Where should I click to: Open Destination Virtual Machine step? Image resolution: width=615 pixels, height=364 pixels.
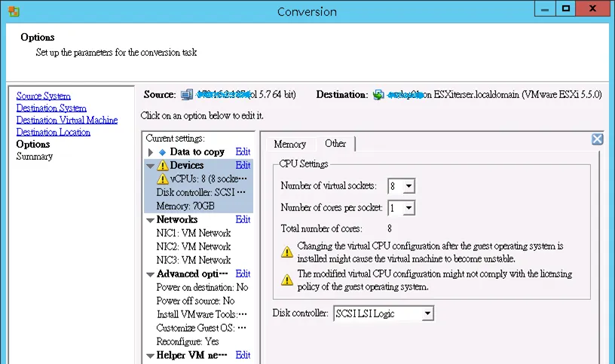click(x=67, y=121)
